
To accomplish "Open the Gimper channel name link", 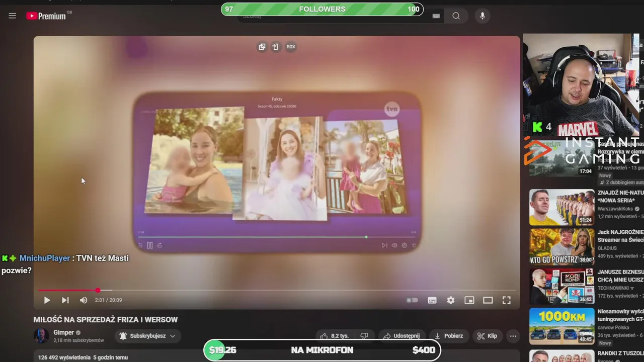I will (x=63, y=332).
